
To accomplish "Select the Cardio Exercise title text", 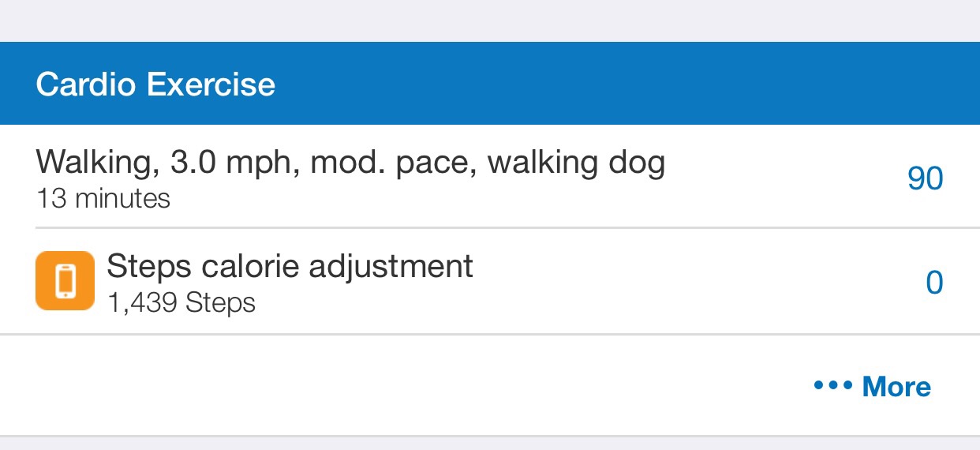I will [x=155, y=84].
